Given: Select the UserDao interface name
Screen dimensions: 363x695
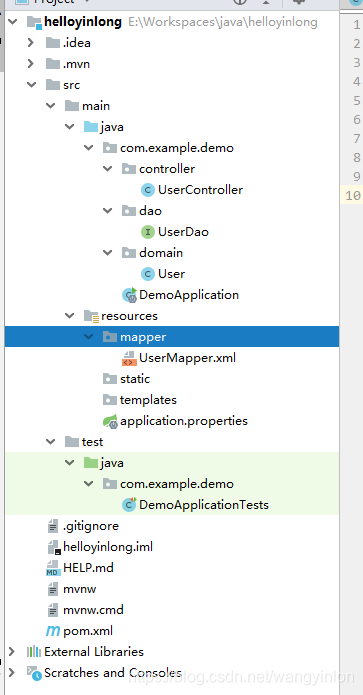Looking at the screenshot, I should click(x=183, y=232).
